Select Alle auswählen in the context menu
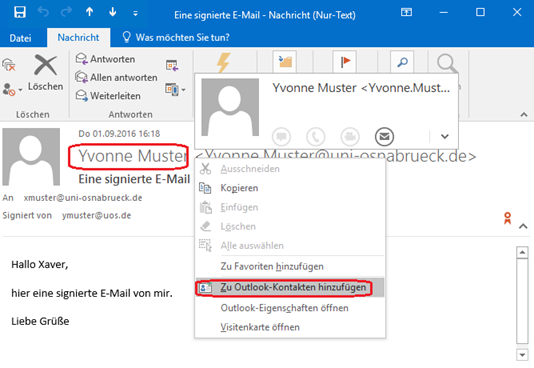 coord(290,245)
